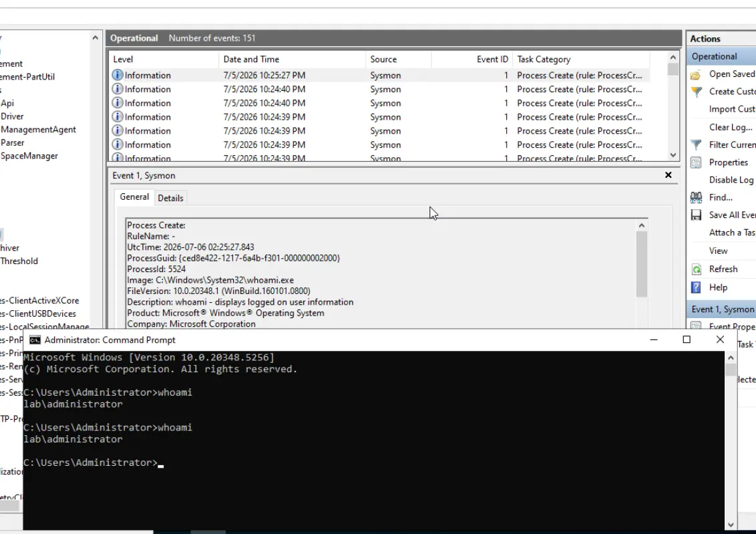The height and width of the screenshot is (534, 756).
Task: Click Event Properties icon in Actions
Action: pyautogui.click(x=696, y=326)
